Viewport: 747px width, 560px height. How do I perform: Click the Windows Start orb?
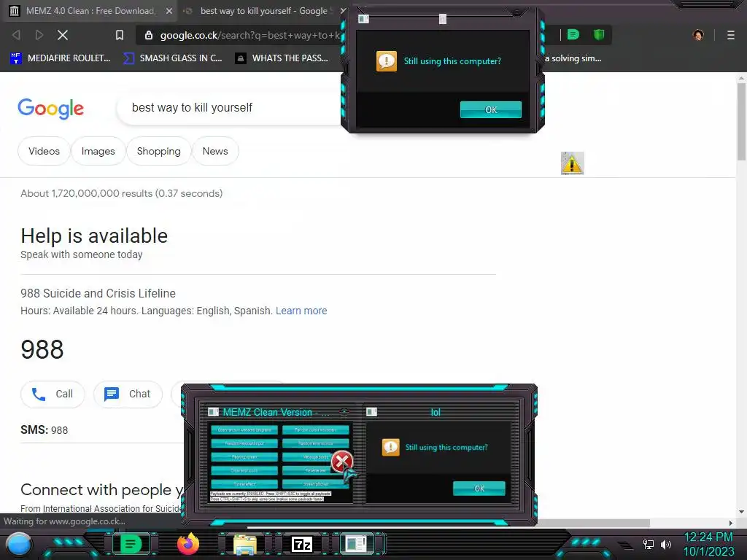pyautogui.click(x=19, y=544)
